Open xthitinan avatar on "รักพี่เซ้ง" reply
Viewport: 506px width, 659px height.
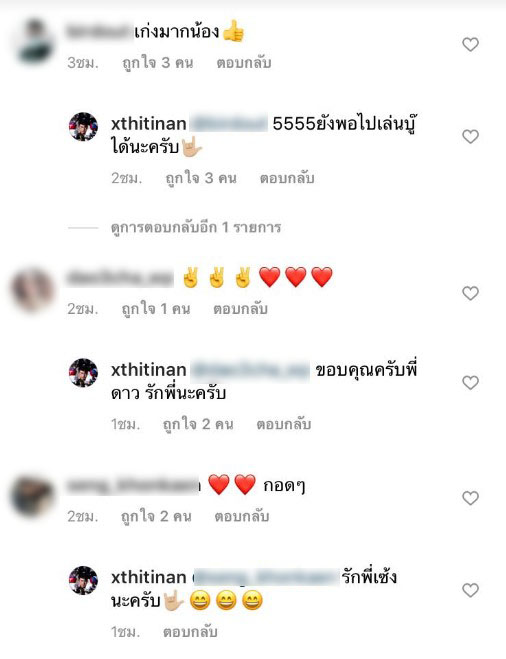point(83,580)
